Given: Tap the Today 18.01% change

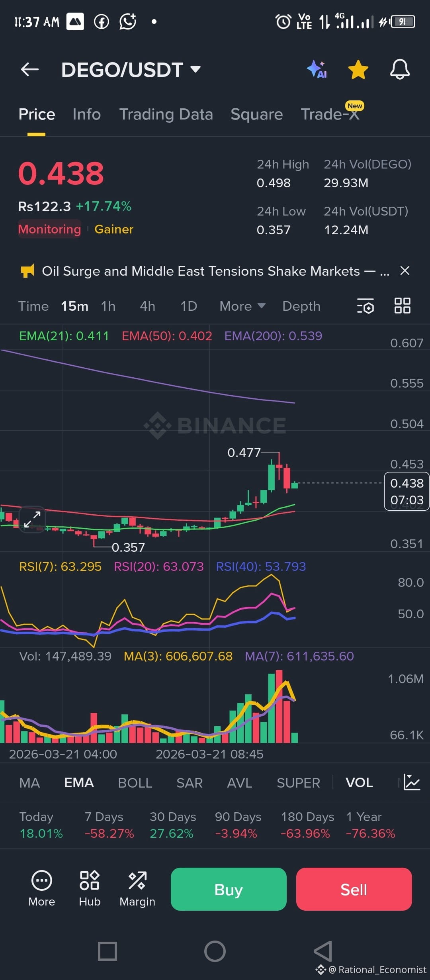Looking at the screenshot, I should pyautogui.click(x=41, y=825).
